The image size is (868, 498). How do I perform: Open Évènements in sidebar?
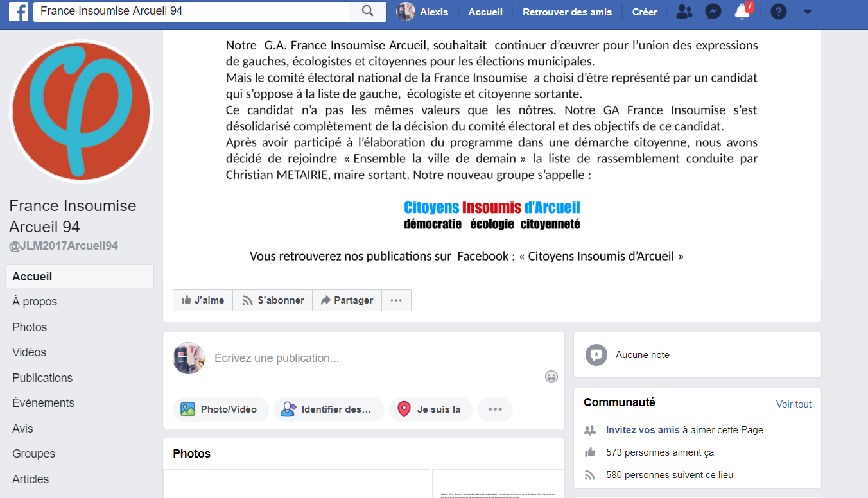pos(43,403)
